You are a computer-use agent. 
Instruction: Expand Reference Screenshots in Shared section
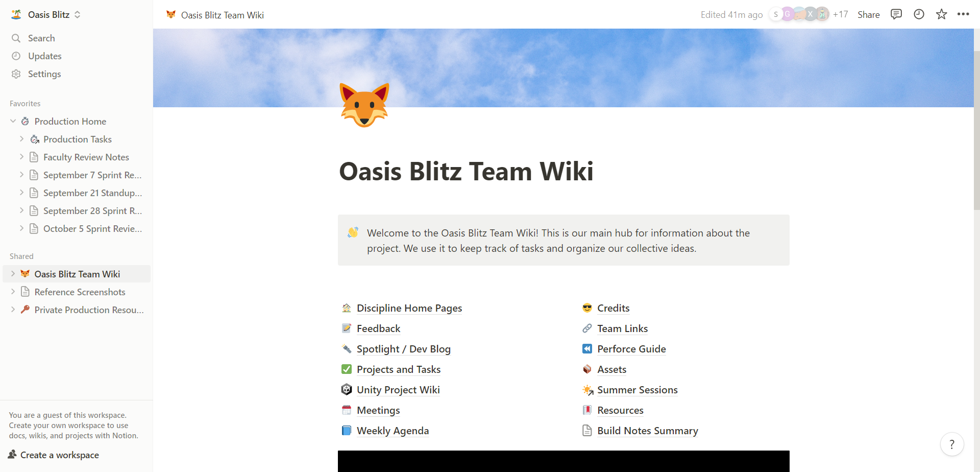13,292
